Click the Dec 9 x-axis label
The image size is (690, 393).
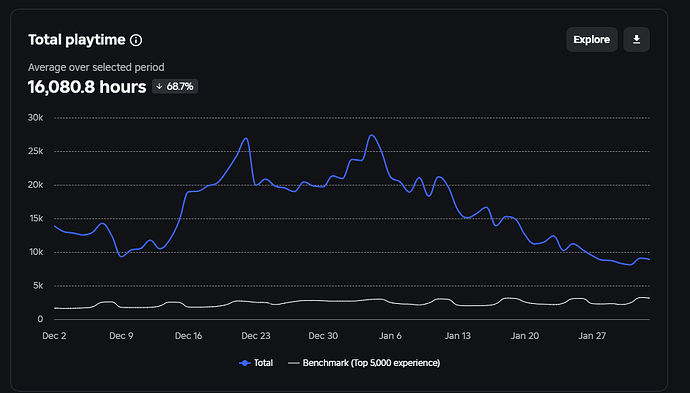121,336
